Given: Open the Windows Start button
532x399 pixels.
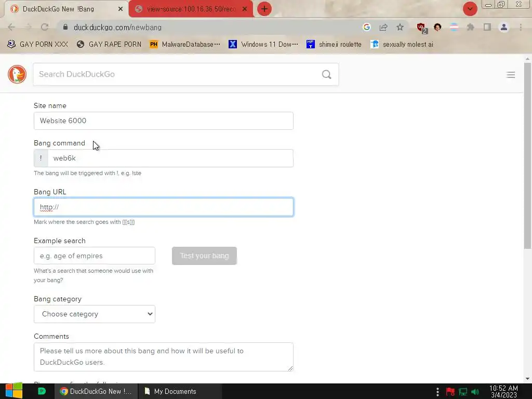Looking at the screenshot, I should [14, 391].
